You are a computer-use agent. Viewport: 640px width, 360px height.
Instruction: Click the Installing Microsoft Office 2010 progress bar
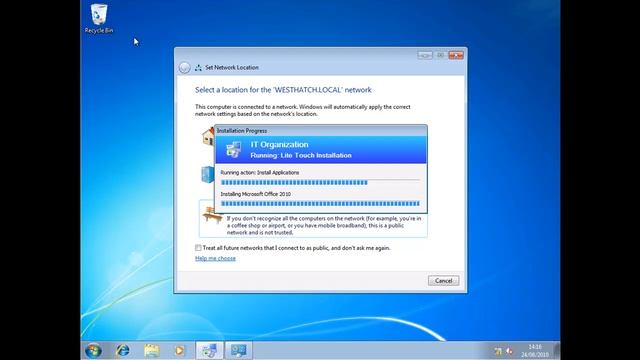pyautogui.click(x=320, y=203)
